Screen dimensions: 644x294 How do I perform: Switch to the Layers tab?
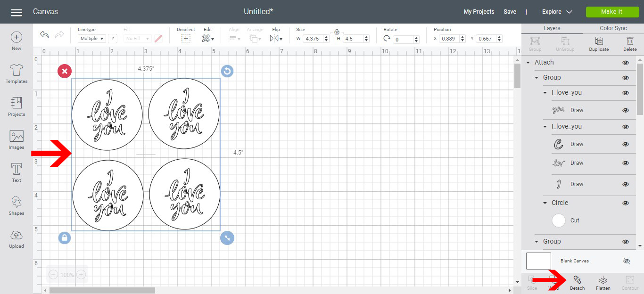[x=552, y=28]
